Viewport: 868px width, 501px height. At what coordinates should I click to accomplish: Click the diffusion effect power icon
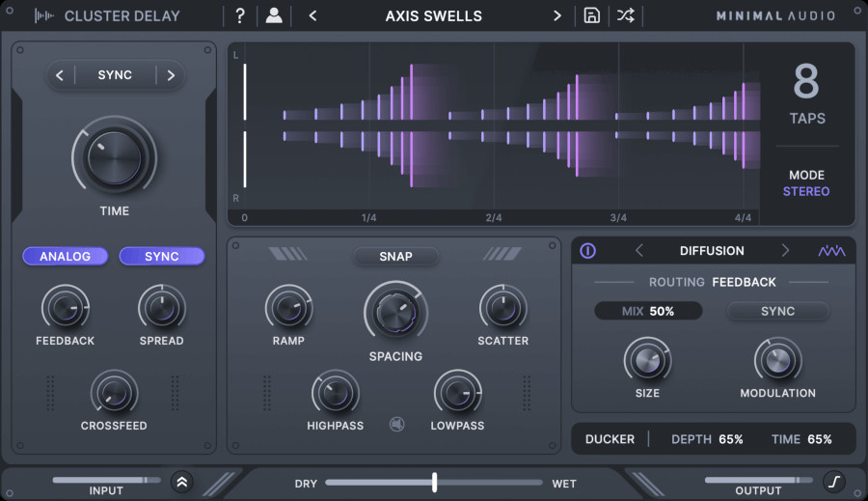[x=588, y=251]
